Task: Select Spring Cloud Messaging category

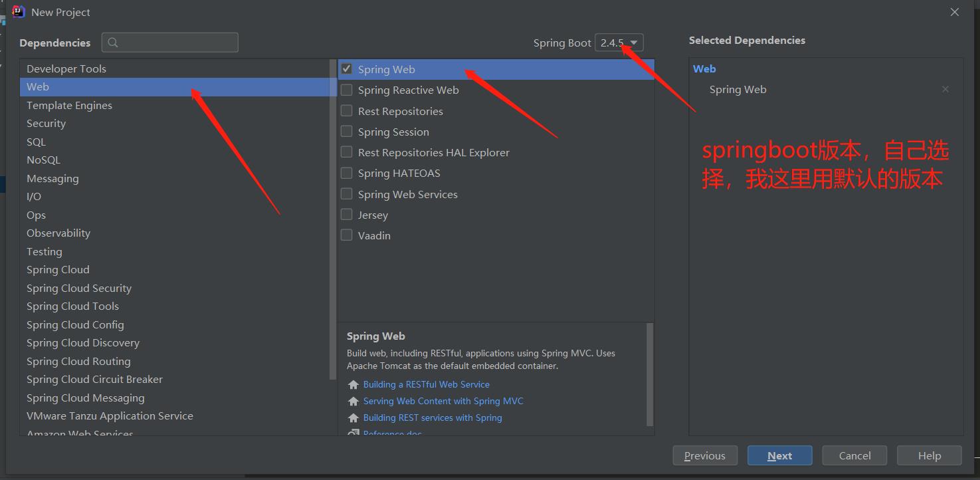Action: (x=176, y=398)
